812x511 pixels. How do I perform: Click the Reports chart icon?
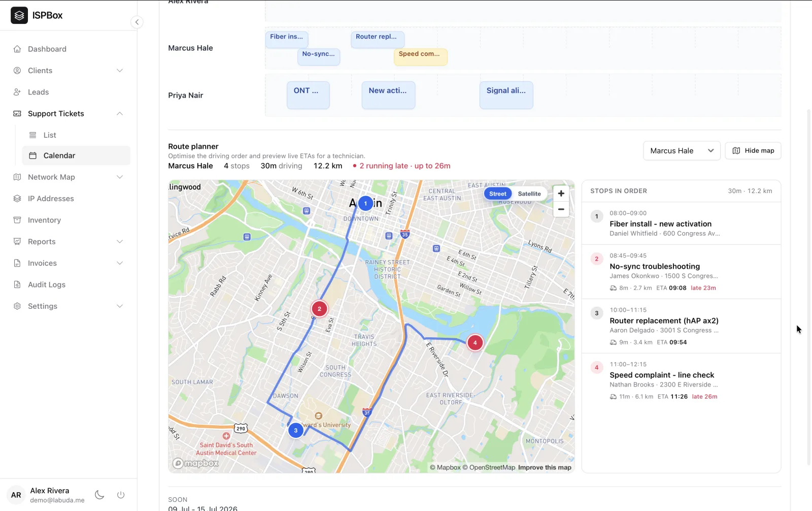[17, 242]
